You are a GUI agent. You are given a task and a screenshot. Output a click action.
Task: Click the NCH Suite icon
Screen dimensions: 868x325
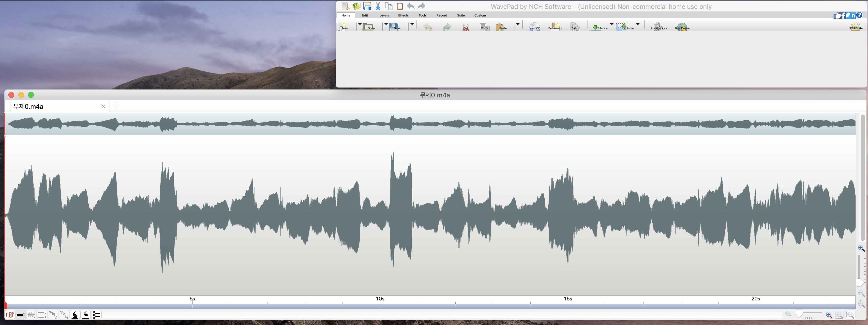point(855,27)
